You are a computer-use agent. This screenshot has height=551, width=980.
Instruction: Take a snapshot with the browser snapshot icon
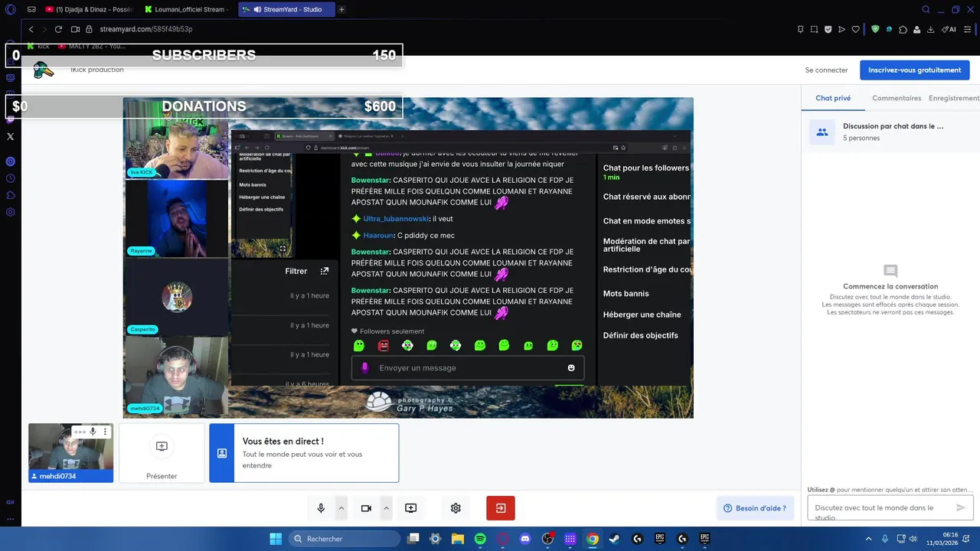[814, 29]
